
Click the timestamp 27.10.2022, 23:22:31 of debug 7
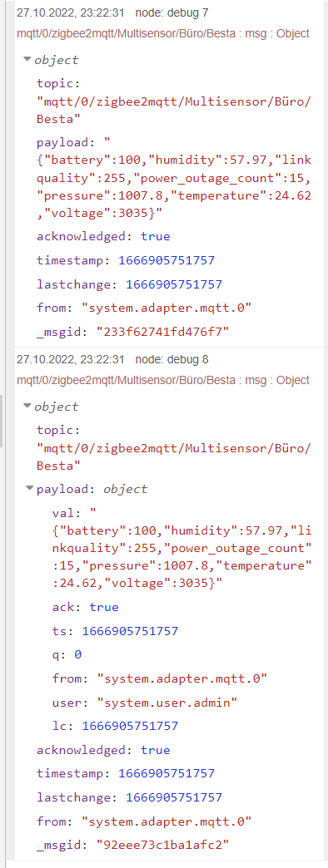click(71, 12)
